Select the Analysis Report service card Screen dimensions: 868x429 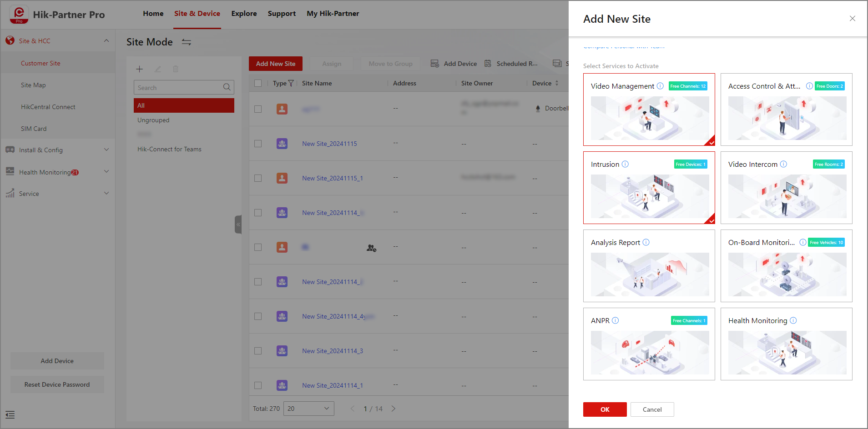coord(649,266)
